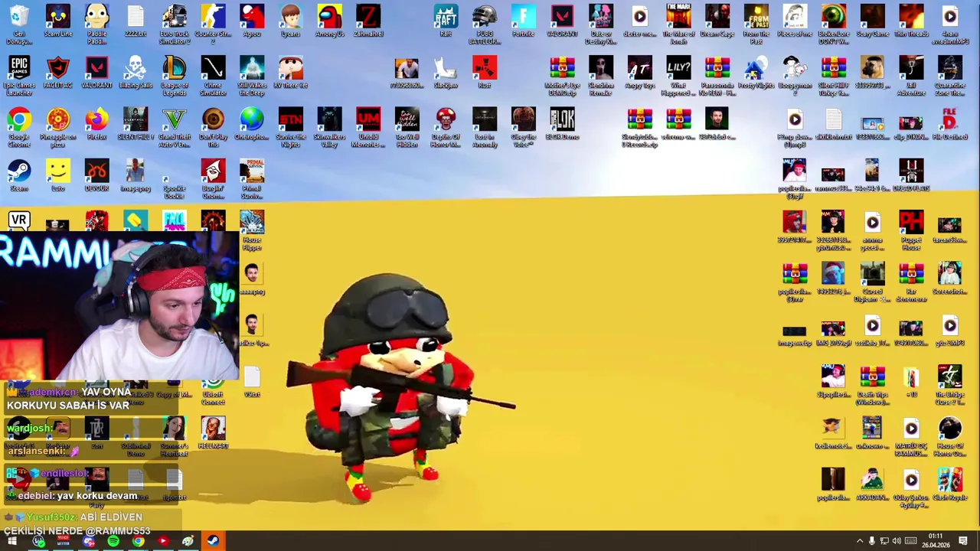The width and height of the screenshot is (980, 551).
Task: Launch Lycans desktop shortcut
Action: click(291, 21)
